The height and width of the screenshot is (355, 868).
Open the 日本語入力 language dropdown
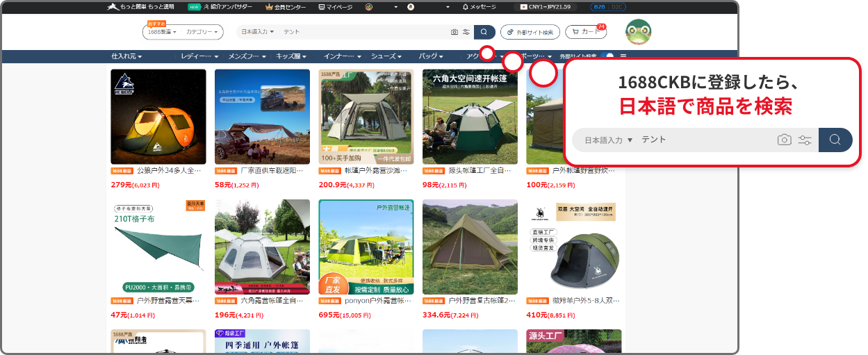[257, 32]
